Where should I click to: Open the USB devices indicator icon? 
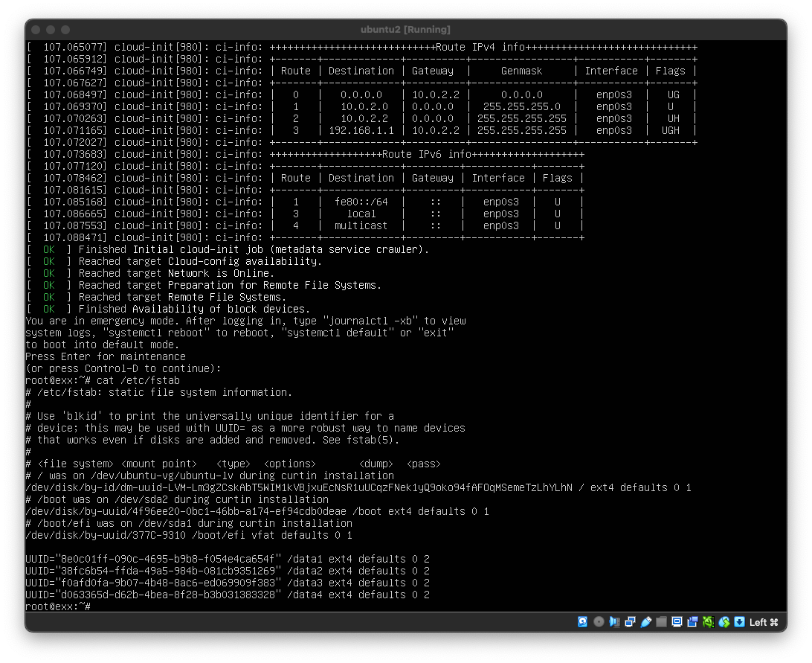click(x=645, y=622)
